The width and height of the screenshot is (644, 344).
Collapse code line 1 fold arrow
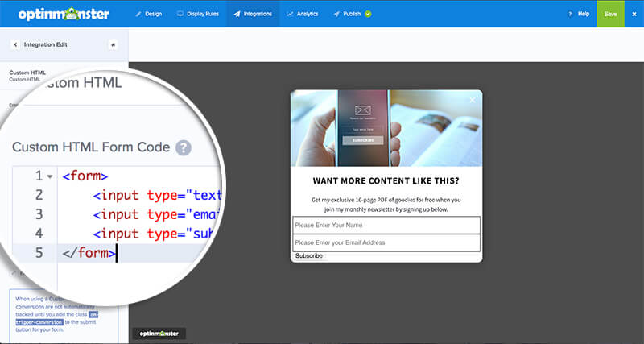[50, 176]
